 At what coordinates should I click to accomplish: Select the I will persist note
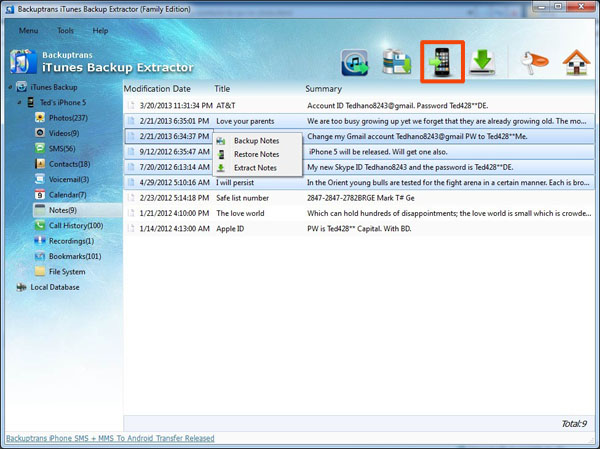tap(235, 183)
